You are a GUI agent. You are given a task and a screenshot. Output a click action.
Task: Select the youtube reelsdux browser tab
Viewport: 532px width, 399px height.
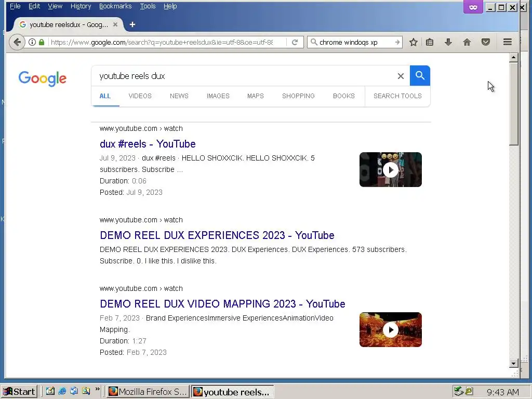(x=69, y=24)
